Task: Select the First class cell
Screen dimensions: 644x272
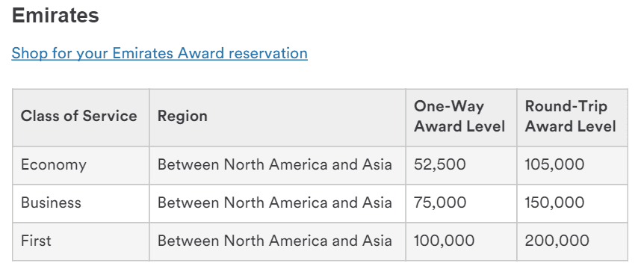Action: point(81,241)
